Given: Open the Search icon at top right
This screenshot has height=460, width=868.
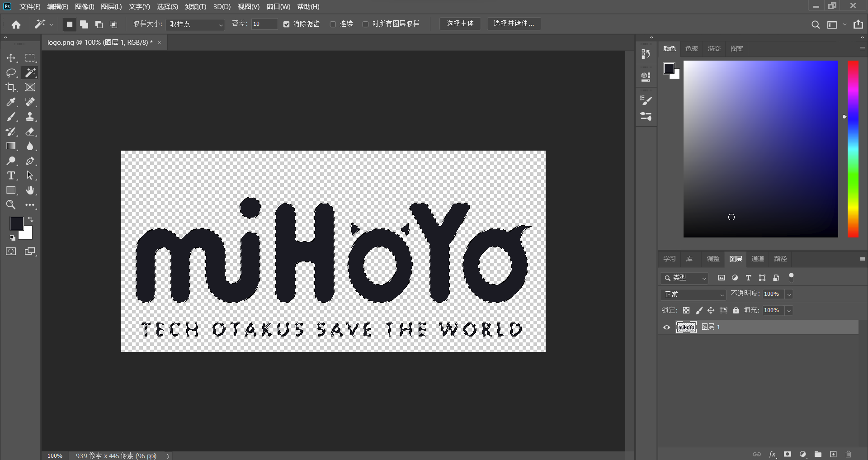Looking at the screenshot, I should point(816,24).
